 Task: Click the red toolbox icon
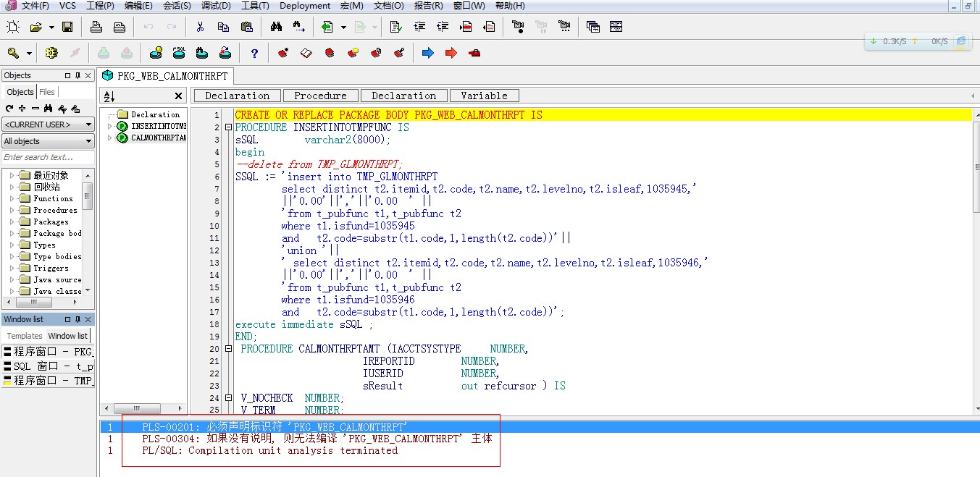pos(474,53)
